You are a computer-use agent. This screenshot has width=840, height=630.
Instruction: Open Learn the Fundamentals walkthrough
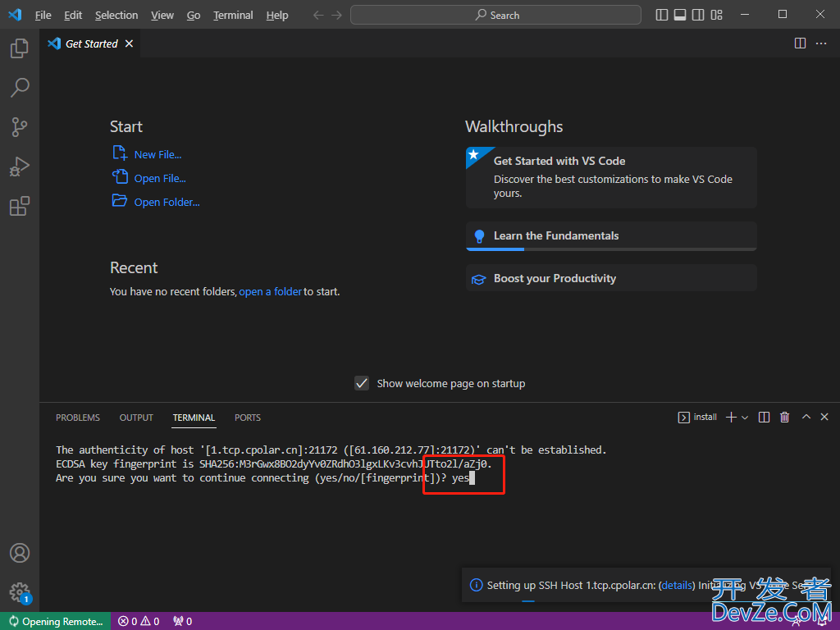coord(611,235)
